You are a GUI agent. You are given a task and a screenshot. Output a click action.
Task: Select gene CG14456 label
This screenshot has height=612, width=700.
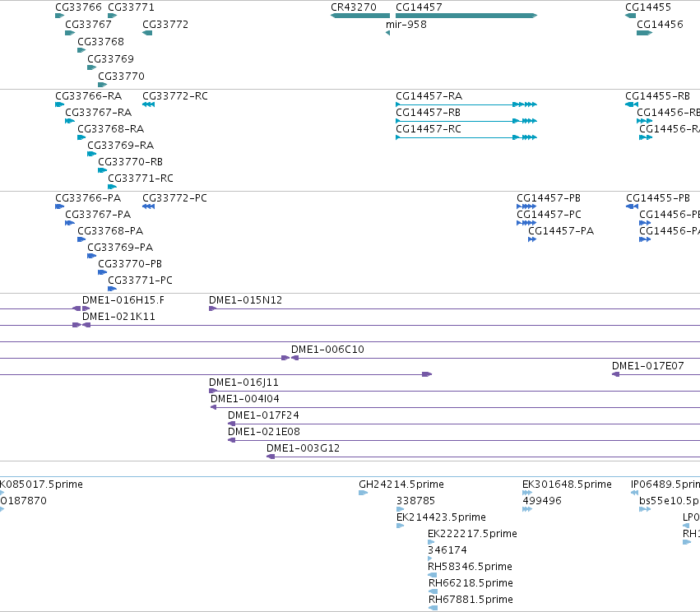click(x=660, y=25)
